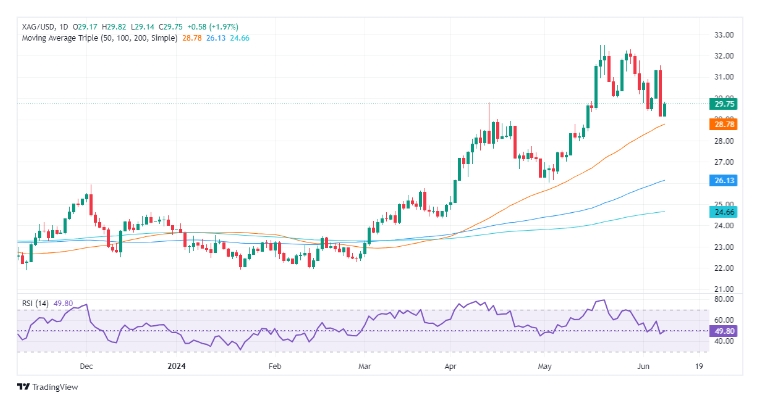Click the 33.00 price axis label
Viewport: 774px width, 393px height.
(x=724, y=35)
